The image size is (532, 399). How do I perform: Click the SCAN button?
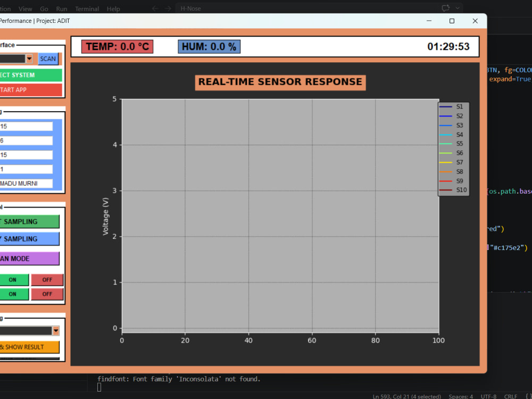pos(48,59)
